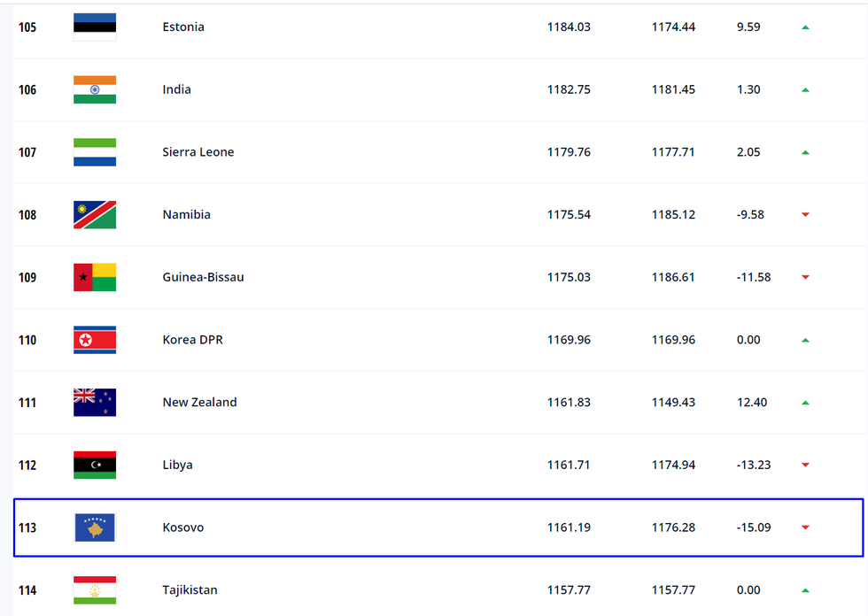Click the Libya flag icon
This screenshot has width=868, height=616.
click(x=95, y=465)
